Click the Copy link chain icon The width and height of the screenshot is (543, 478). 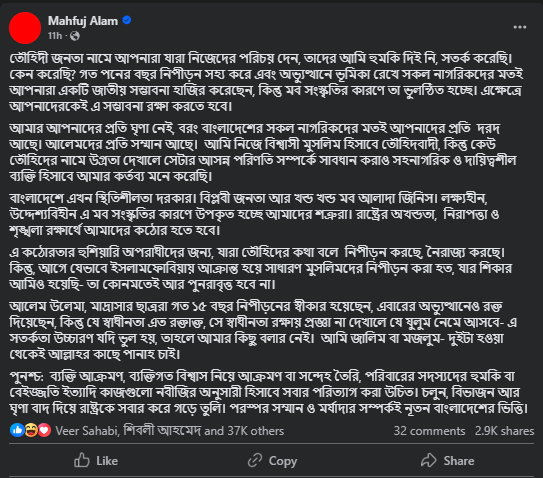[255, 460]
